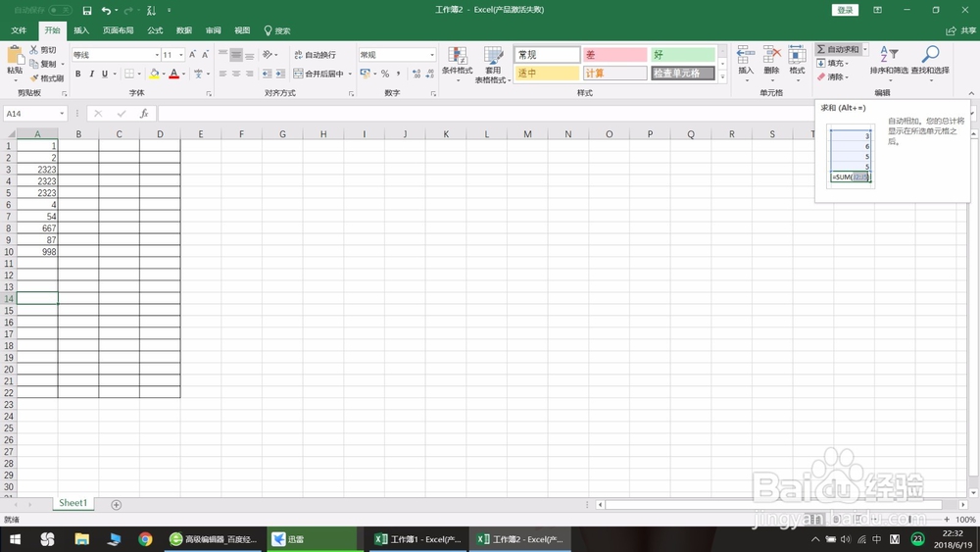Switch to the Review (审阅) tab
980x552 pixels.
tap(213, 30)
